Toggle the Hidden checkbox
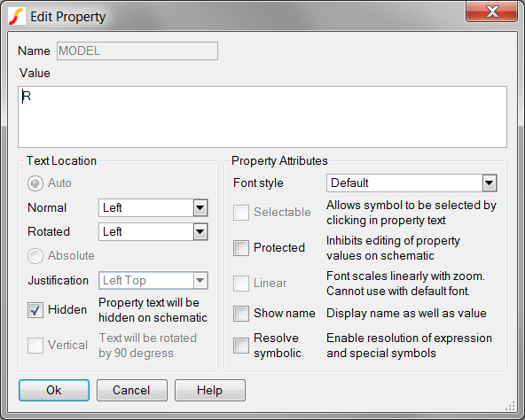525x420 pixels. [x=35, y=310]
